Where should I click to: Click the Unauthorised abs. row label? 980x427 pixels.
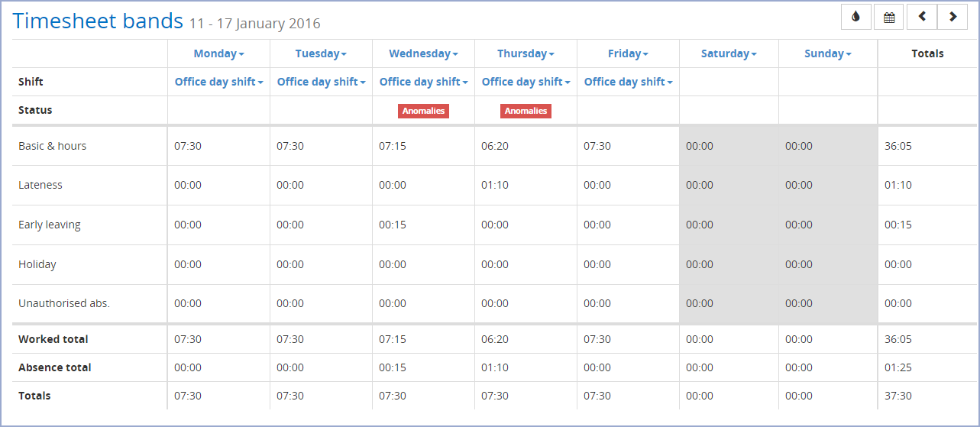pyautogui.click(x=64, y=303)
